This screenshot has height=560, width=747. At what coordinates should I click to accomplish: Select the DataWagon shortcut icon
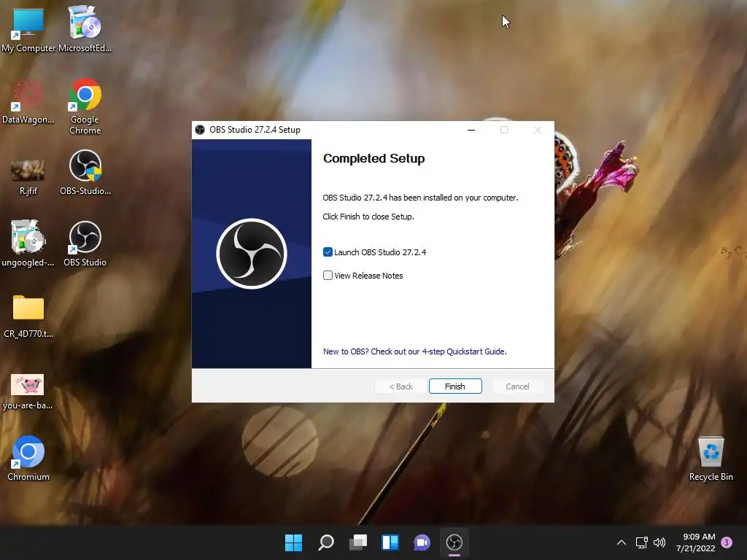pos(28,101)
